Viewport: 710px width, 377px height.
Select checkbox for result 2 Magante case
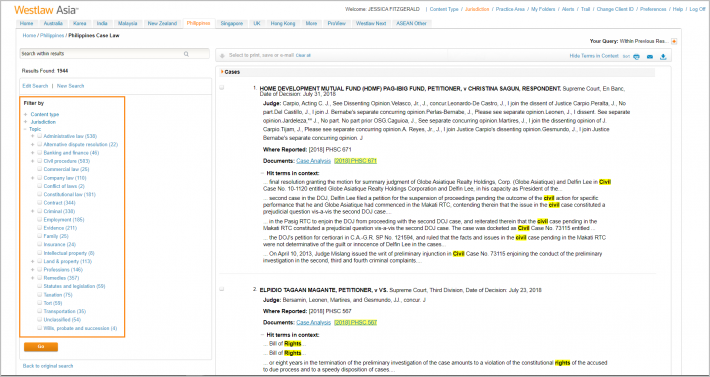click(x=222, y=289)
